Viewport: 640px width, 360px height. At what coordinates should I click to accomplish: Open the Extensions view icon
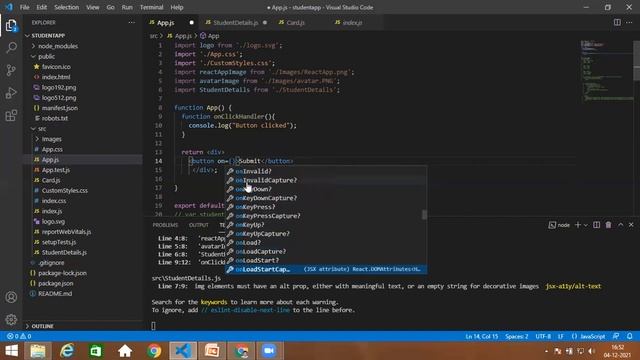11,116
